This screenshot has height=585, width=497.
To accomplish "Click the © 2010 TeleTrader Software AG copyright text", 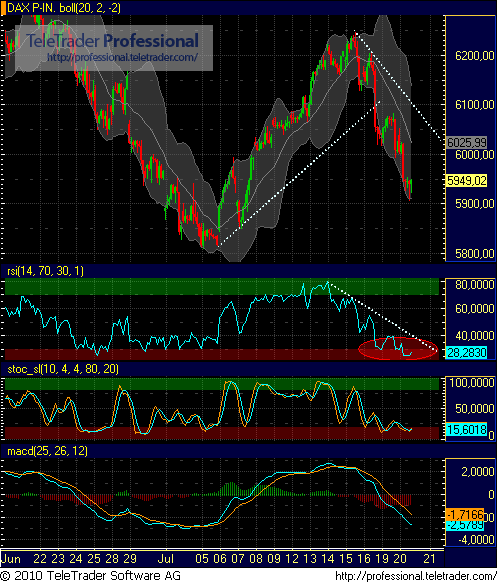I will point(91,576).
